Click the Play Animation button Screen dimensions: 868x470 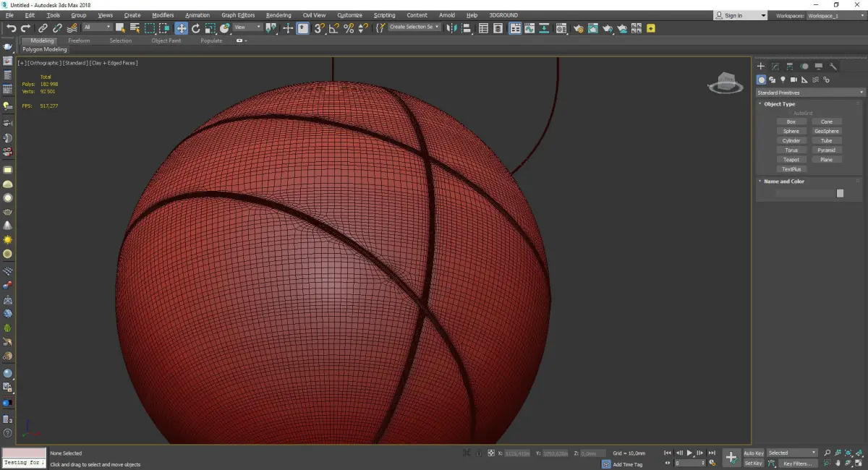point(689,453)
